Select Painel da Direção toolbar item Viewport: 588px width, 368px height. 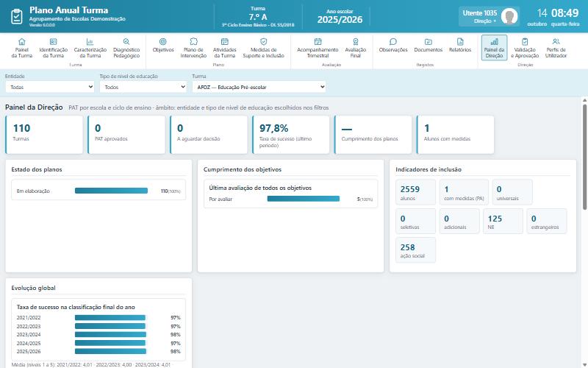(x=494, y=48)
